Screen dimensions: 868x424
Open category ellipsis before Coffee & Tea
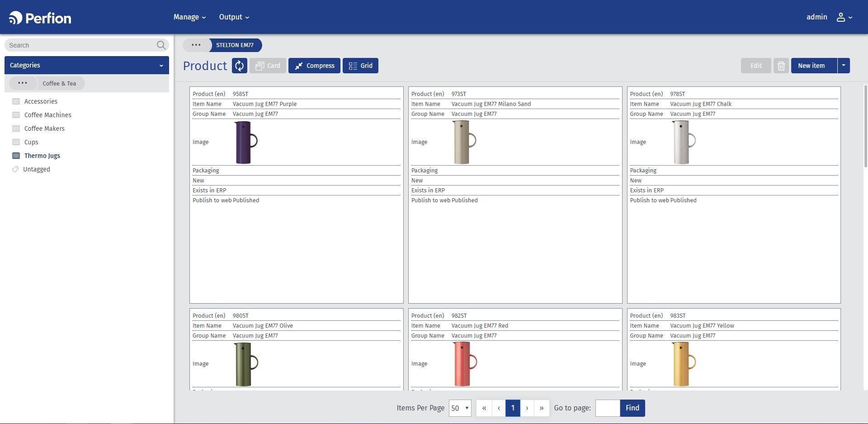(x=22, y=83)
